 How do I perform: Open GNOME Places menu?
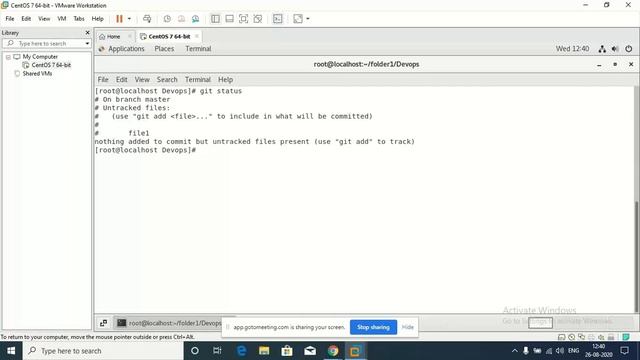click(164, 49)
